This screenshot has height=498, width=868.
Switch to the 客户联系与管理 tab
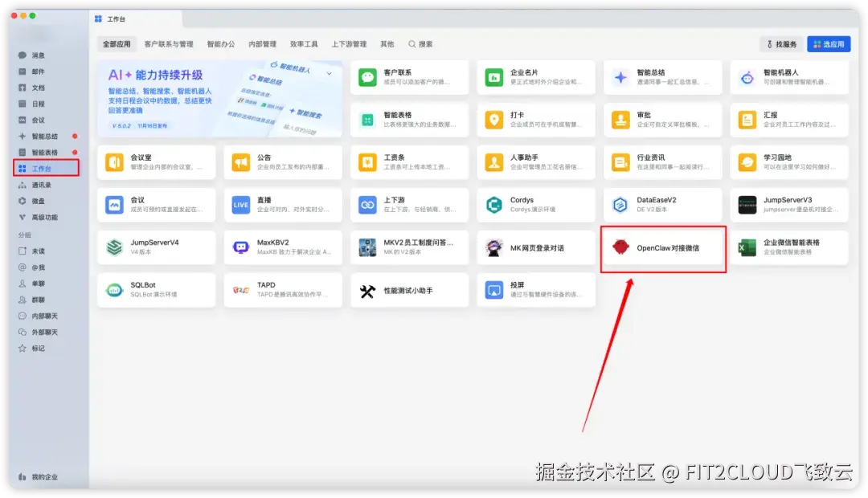tap(169, 43)
